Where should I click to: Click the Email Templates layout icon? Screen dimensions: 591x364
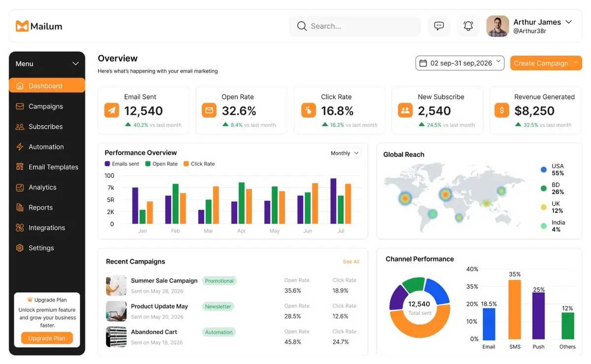point(20,167)
